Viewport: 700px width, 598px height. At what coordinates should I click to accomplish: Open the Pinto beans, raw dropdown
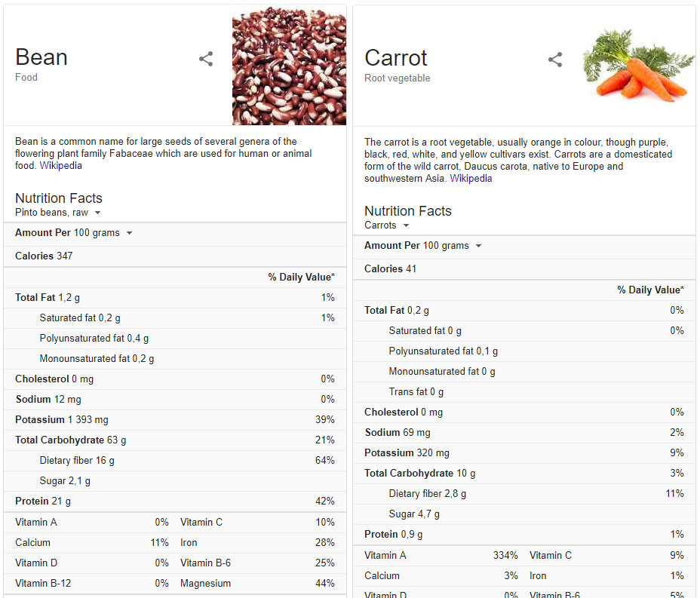point(57,213)
